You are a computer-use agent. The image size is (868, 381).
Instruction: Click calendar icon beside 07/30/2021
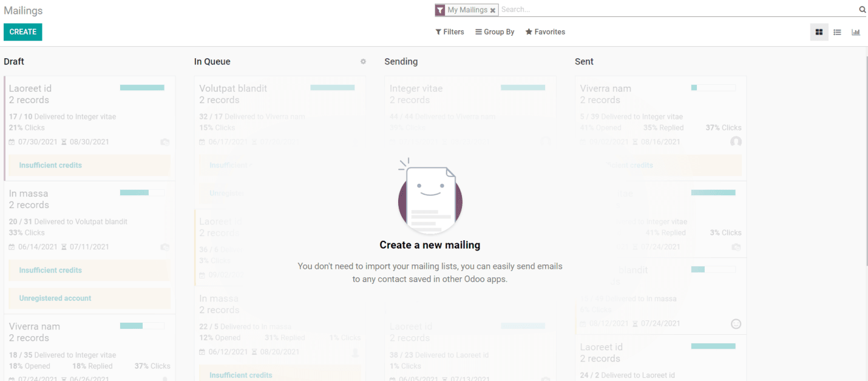(x=12, y=142)
